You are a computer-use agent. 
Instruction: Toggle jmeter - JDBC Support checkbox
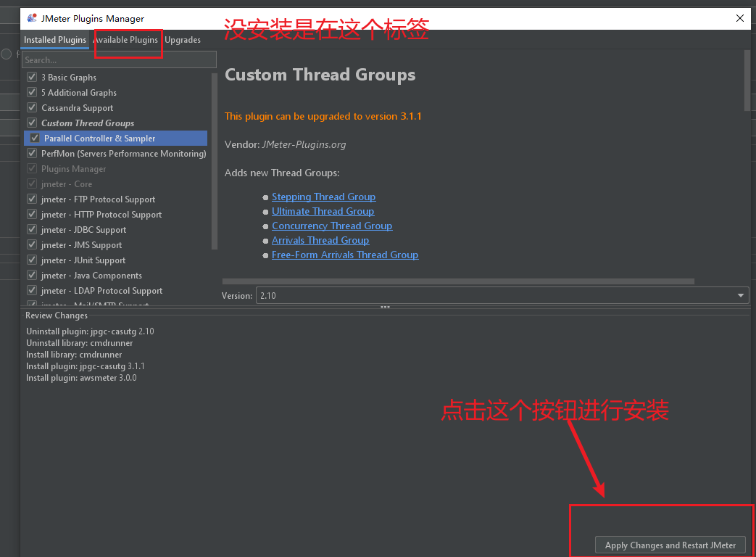coord(33,230)
